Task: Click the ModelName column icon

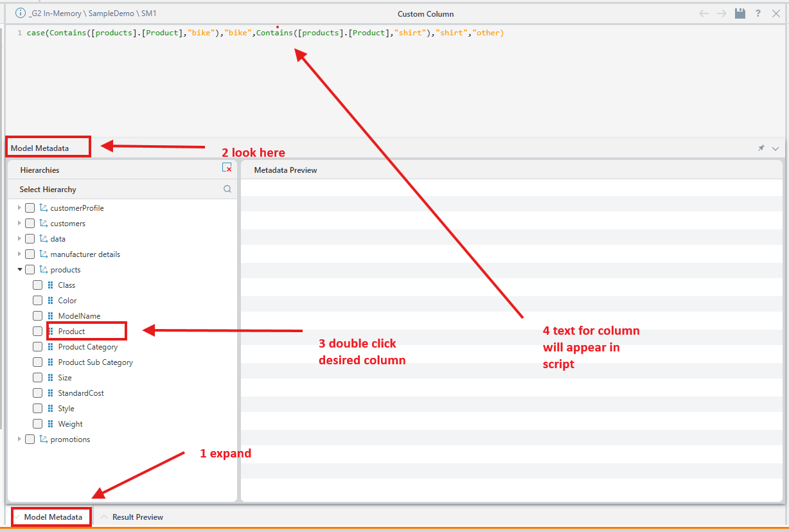Action: coord(51,316)
